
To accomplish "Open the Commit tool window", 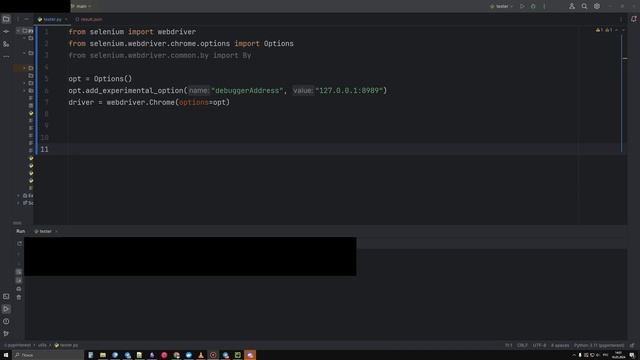I will 6,31.
